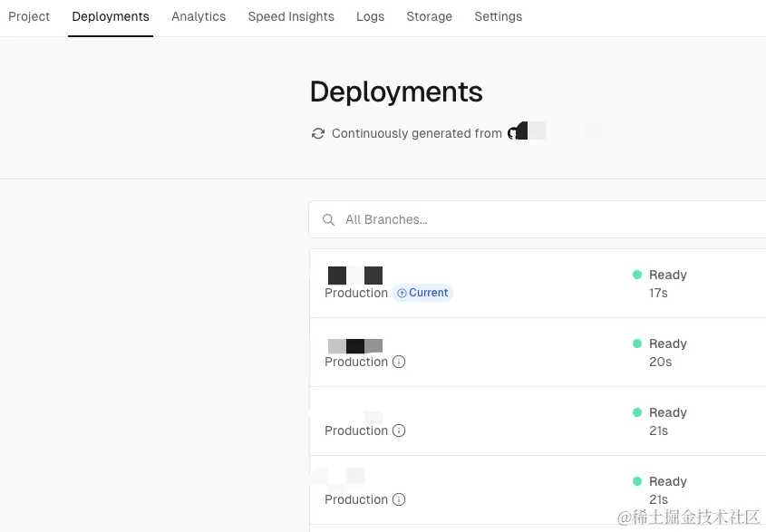This screenshot has height=532, width=766.
Task: Switch to the Analytics tab
Action: point(199,16)
